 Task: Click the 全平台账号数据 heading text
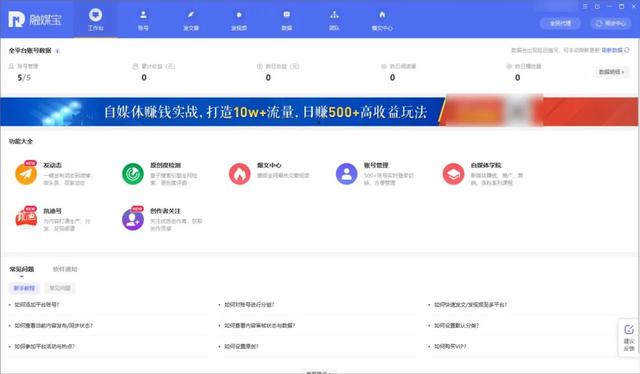click(30, 51)
